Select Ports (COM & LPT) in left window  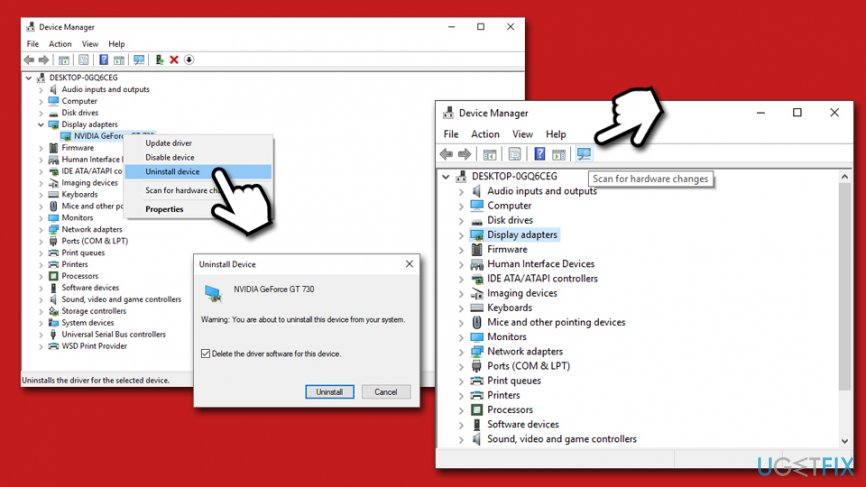(94, 241)
